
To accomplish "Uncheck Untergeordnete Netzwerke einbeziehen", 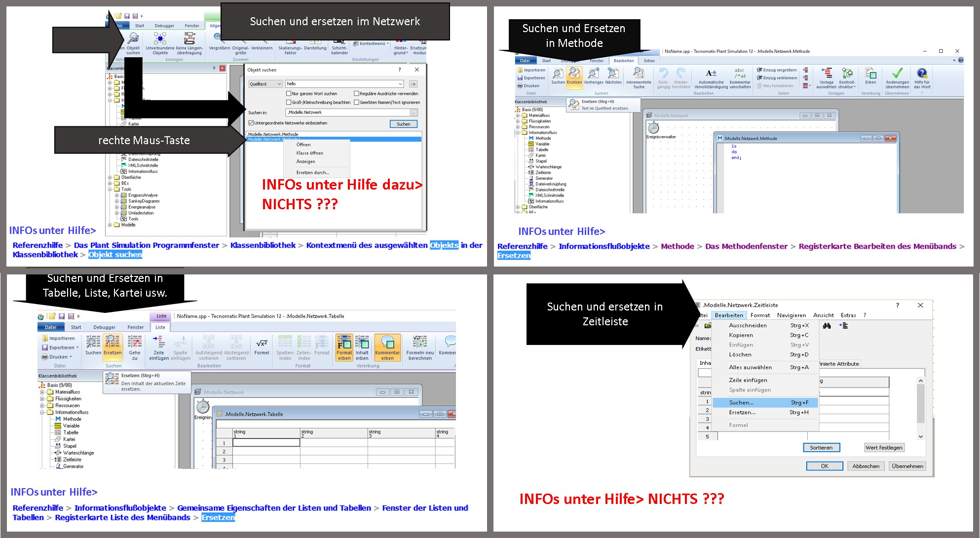I will pyautogui.click(x=251, y=123).
